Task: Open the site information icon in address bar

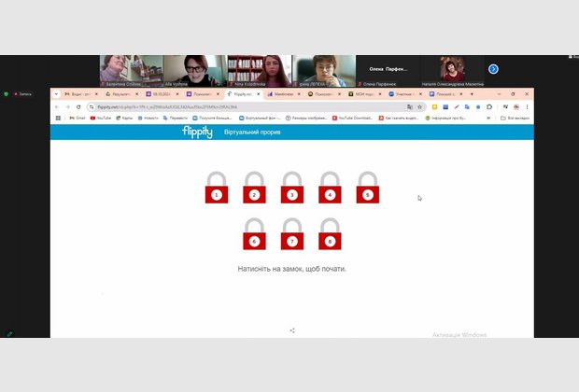Action: [x=92, y=107]
